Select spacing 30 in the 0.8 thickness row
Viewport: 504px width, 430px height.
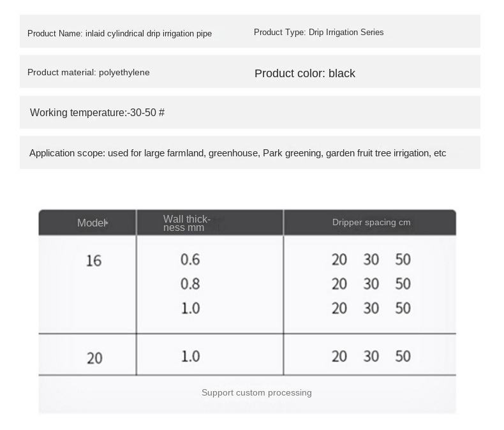pyautogui.click(x=371, y=284)
